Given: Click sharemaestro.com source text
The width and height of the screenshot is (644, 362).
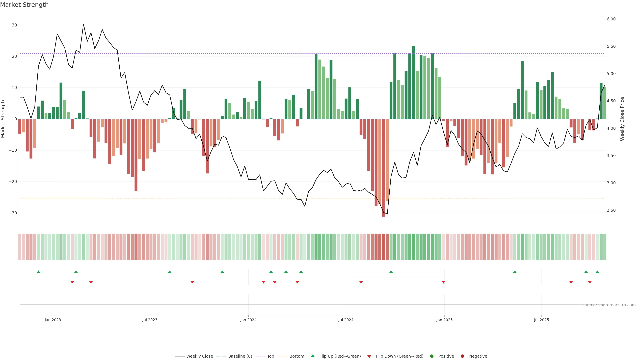Looking at the screenshot, I should pyautogui.click(x=609, y=305).
